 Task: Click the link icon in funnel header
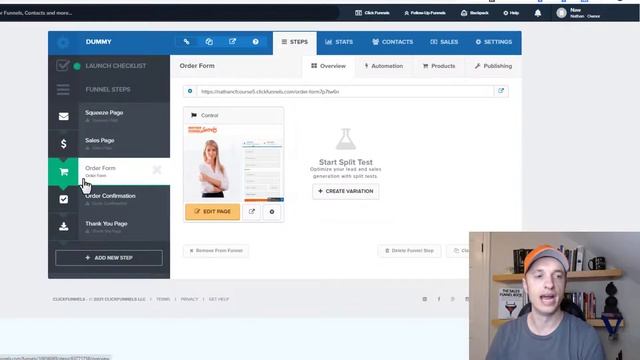187,42
